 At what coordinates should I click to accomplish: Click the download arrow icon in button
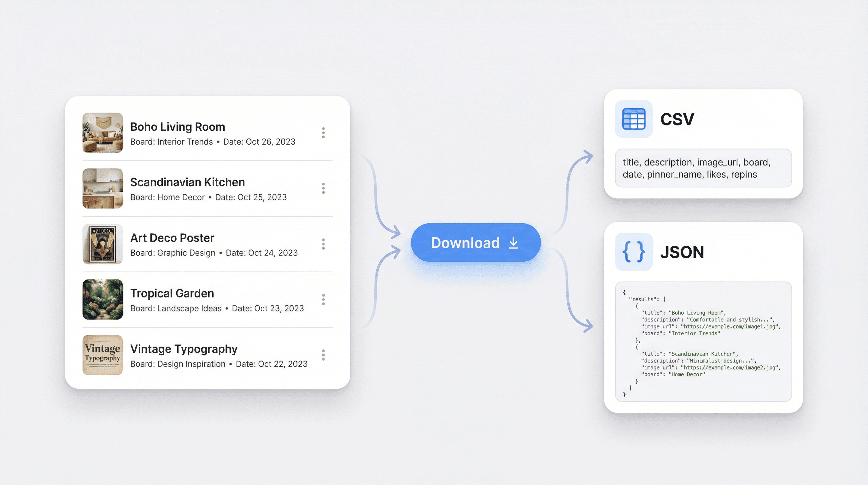pos(513,242)
